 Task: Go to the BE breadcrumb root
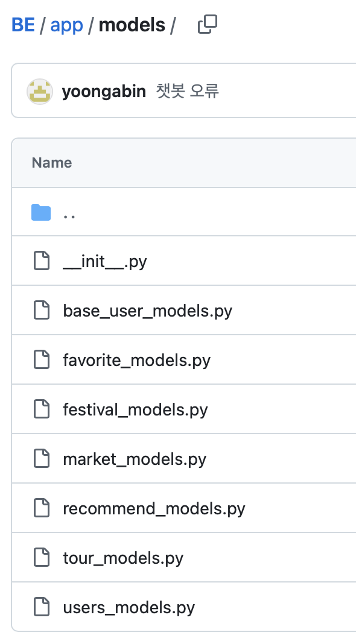(23, 25)
